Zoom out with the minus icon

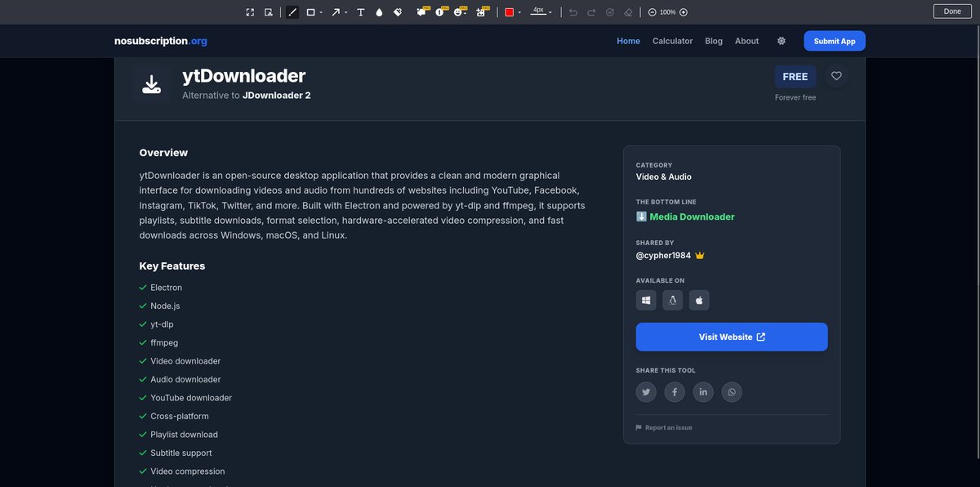652,12
